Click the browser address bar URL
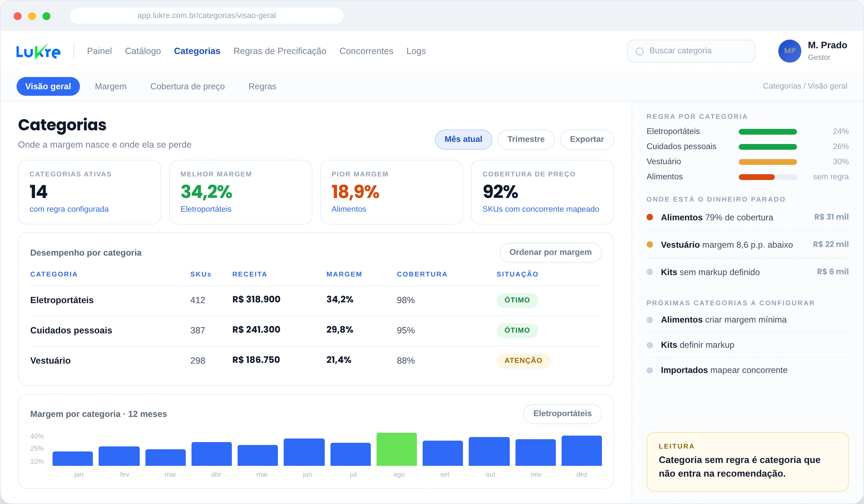This screenshot has height=504, width=864. click(x=206, y=15)
